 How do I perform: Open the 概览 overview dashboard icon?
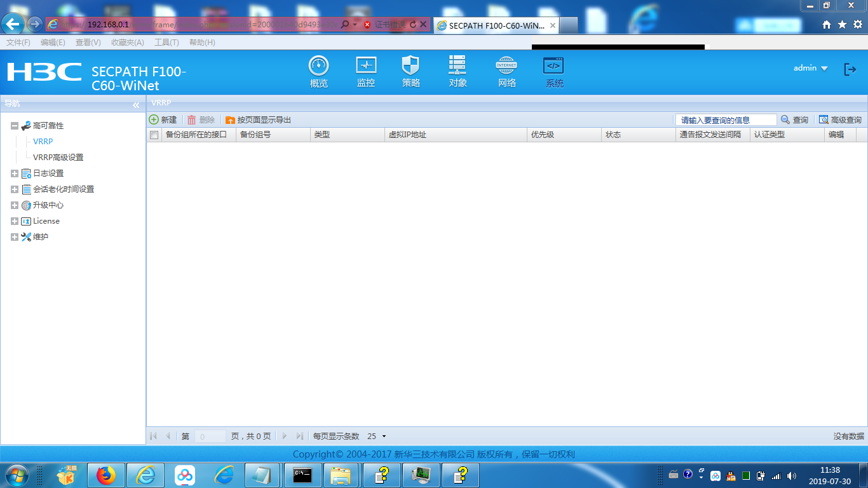click(318, 66)
